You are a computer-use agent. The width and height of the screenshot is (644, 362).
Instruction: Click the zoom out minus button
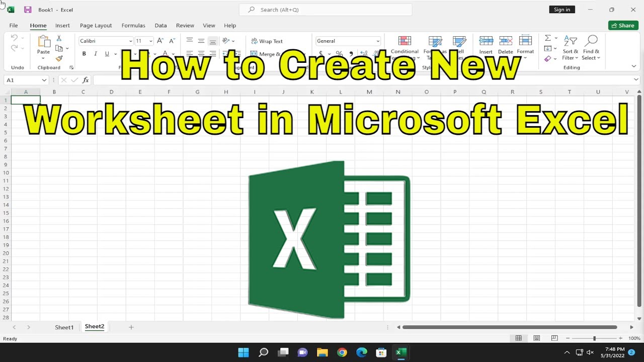click(568, 338)
